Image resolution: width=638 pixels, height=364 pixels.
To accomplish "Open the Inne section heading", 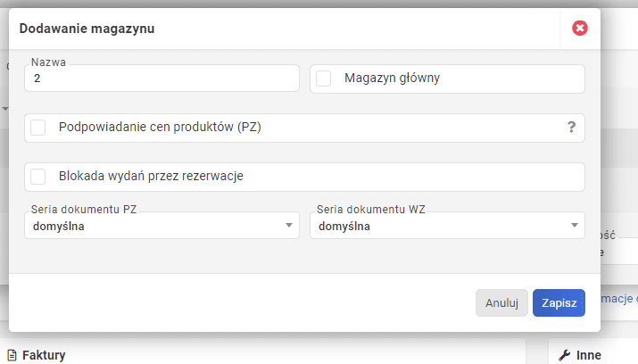I will [x=589, y=355].
